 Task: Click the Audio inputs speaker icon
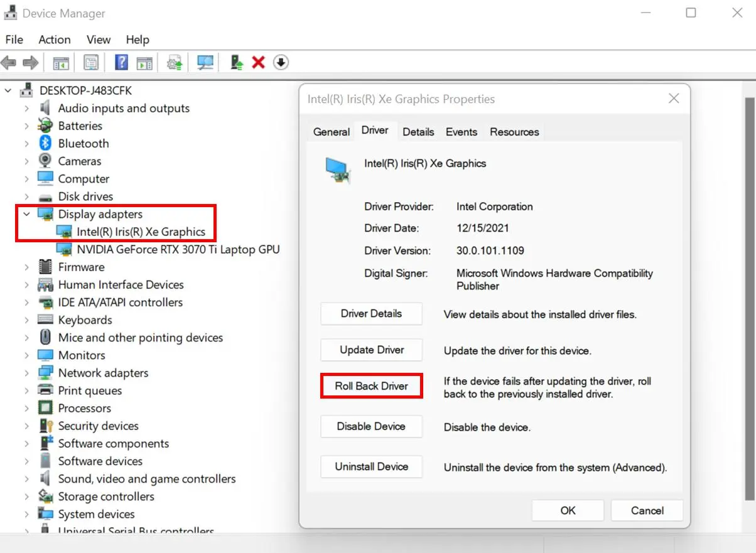coord(45,108)
